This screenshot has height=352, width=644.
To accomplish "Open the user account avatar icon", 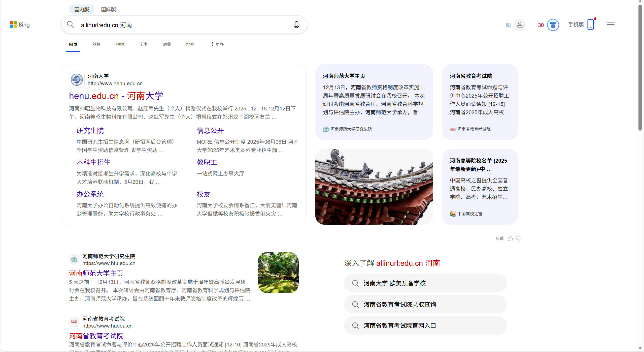I will (520, 25).
